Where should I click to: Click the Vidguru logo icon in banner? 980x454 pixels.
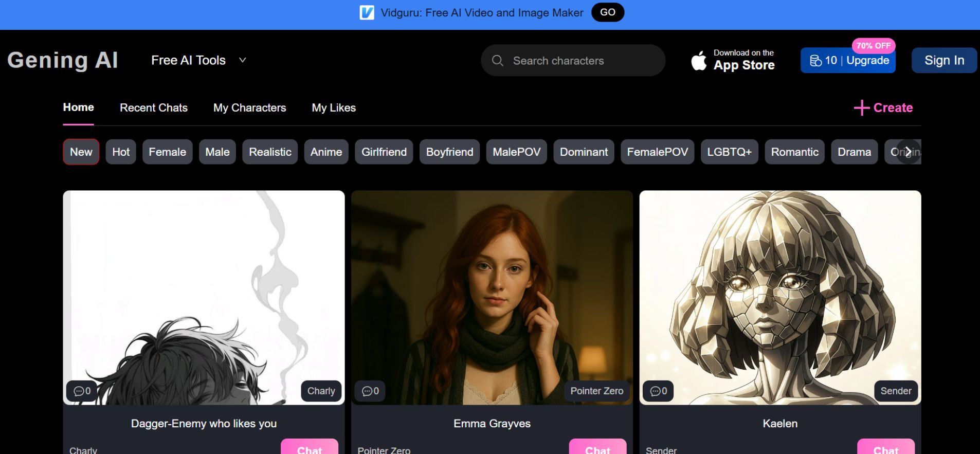pos(367,12)
